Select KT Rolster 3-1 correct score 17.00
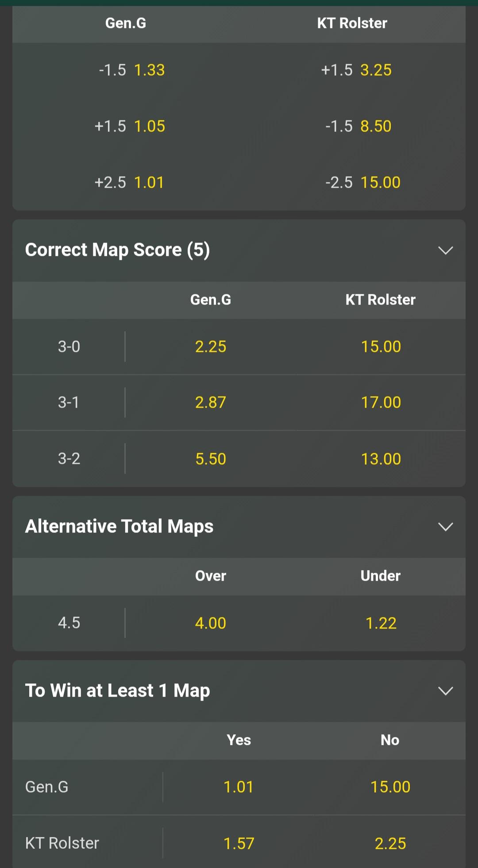 tap(381, 402)
